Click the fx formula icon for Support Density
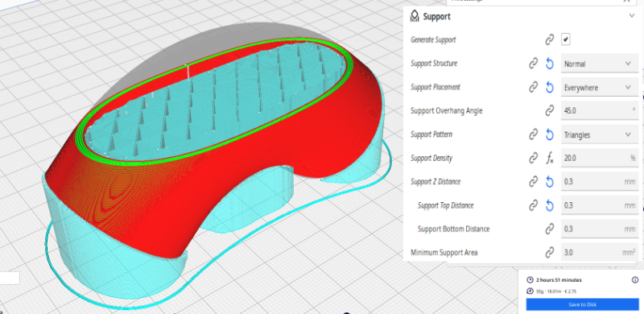The height and width of the screenshot is (314, 644). click(x=550, y=159)
